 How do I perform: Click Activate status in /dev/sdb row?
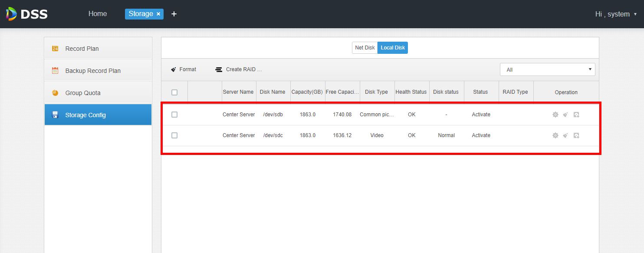point(481,115)
